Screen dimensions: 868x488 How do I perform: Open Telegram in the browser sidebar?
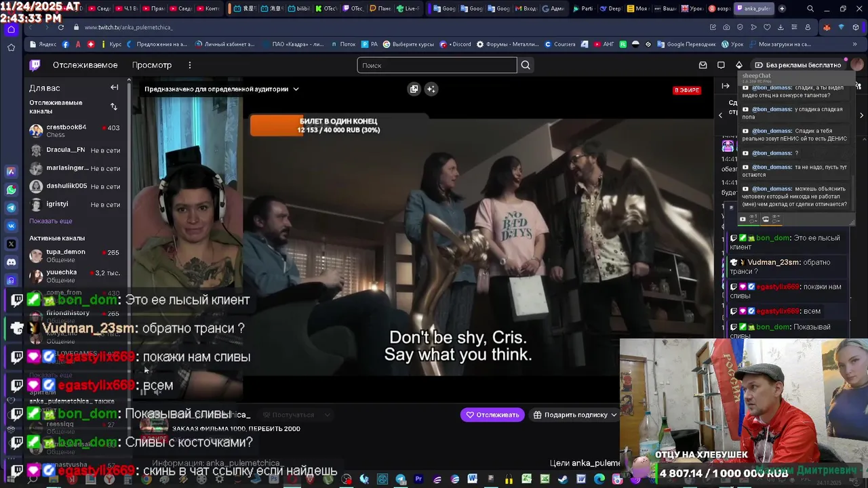click(x=11, y=208)
